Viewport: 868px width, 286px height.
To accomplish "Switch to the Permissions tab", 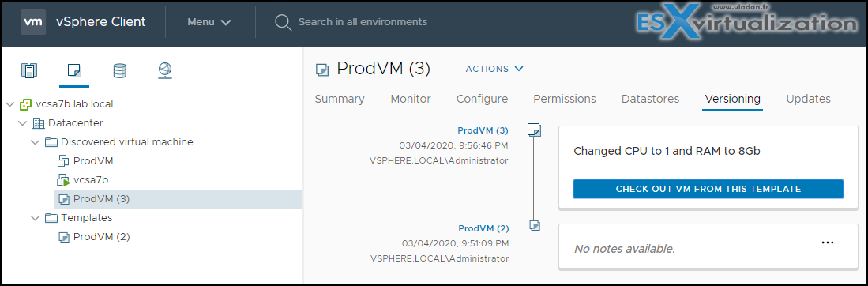I will tap(565, 99).
